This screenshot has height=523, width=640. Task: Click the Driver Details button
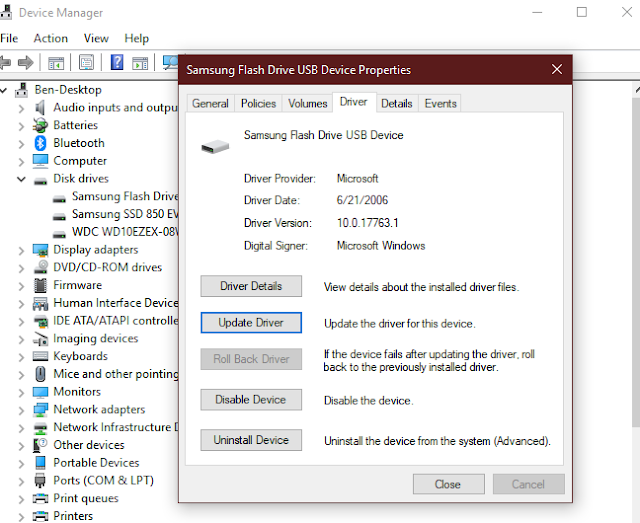(251, 286)
